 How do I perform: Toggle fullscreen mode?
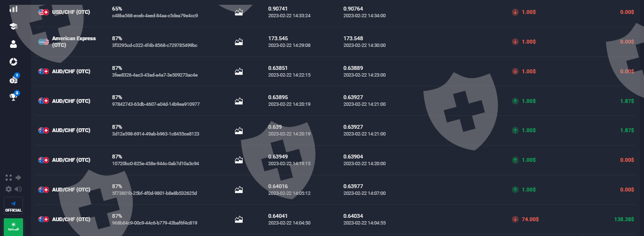pos(8,178)
